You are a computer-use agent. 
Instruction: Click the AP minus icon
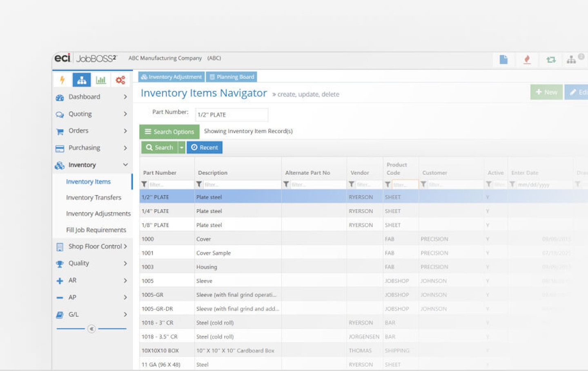point(60,298)
